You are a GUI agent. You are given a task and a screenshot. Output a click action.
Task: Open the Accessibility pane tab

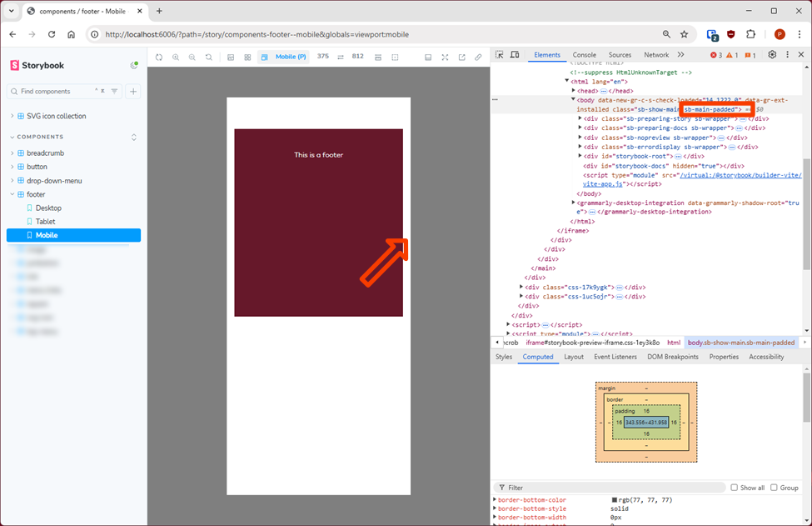766,357
